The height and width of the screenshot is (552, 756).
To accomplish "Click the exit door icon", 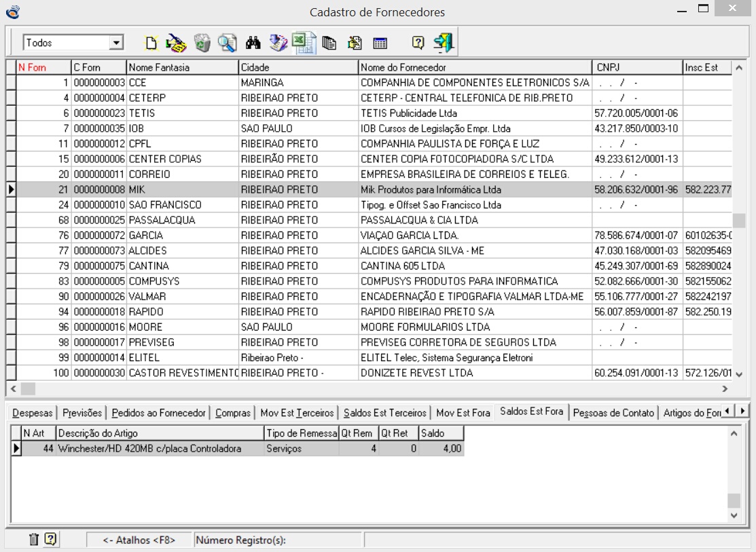I will [444, 43].
